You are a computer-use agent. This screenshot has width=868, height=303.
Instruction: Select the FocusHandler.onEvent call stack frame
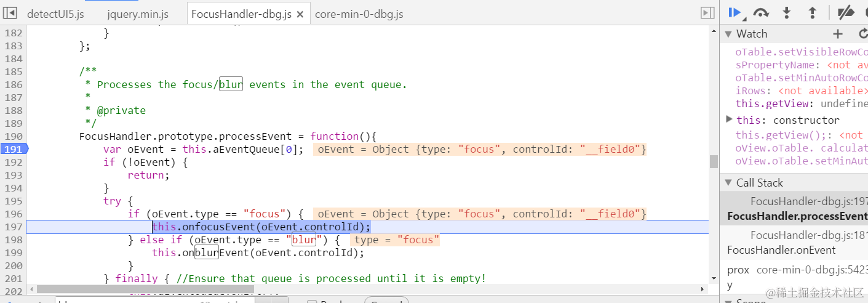coord(794,242)
